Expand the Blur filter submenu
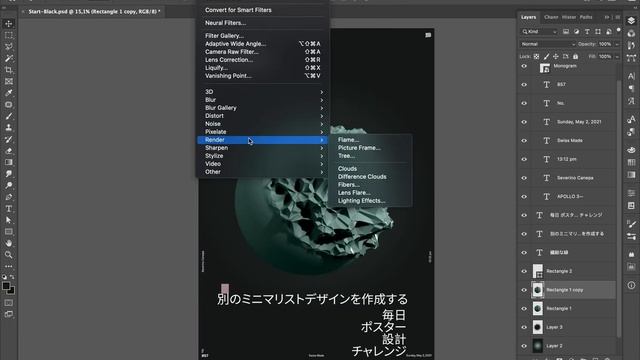640x360 pixels. pos(263,100)
